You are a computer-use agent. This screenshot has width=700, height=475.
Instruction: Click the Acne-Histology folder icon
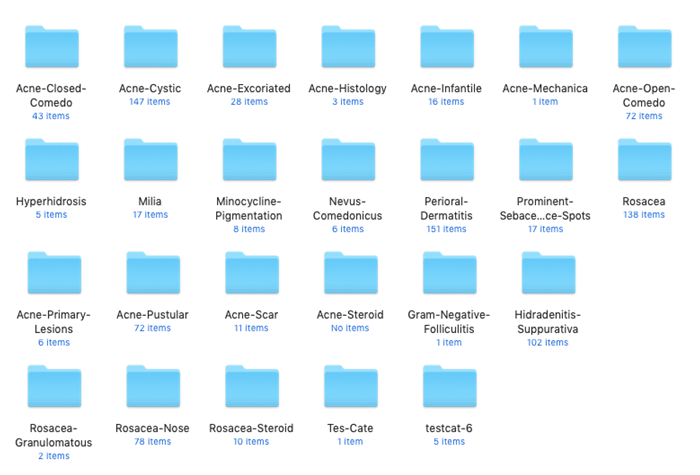point(348,48)
